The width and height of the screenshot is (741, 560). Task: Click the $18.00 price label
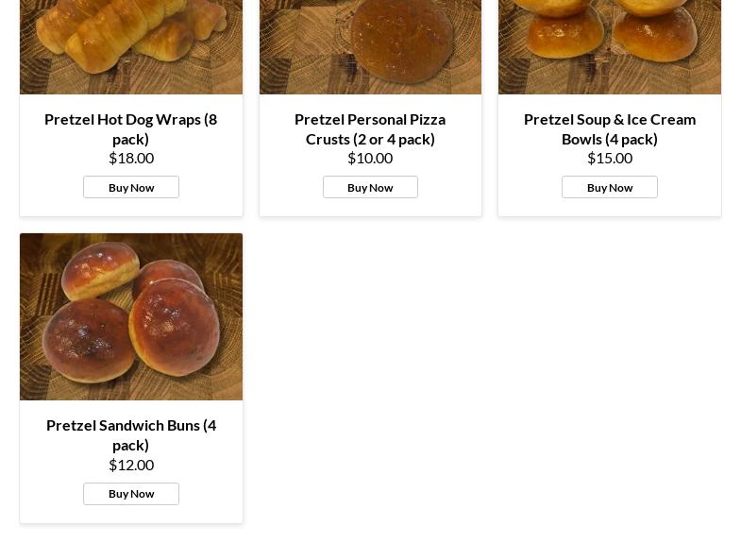click(x=131, y=158)
